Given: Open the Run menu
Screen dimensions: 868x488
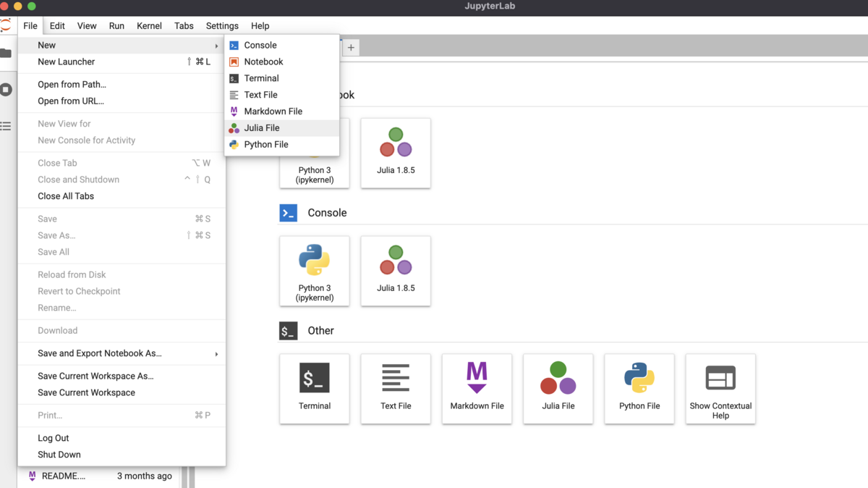Looking at the screenshot, I should tap(116, 25).
